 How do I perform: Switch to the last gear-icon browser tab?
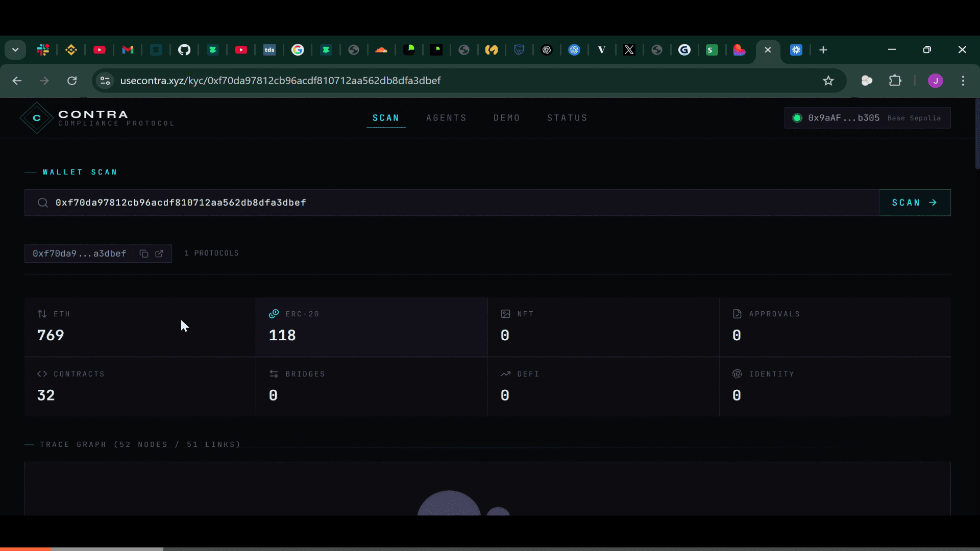796,50
